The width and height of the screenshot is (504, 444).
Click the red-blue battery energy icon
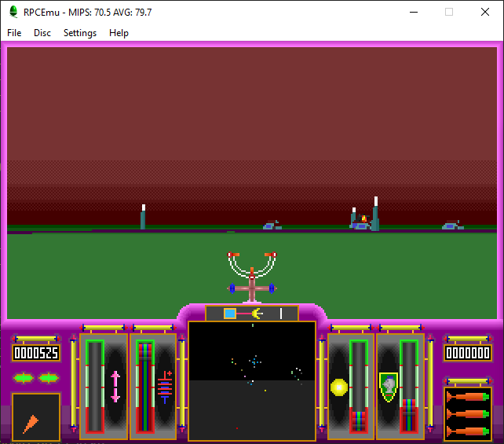click(165, 387)
